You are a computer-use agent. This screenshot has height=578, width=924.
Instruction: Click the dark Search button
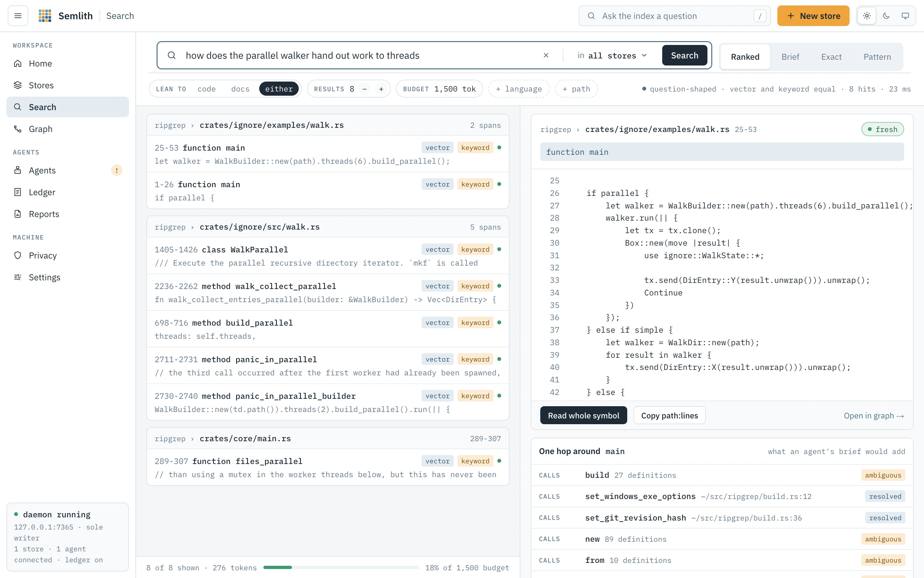(685, 56)
